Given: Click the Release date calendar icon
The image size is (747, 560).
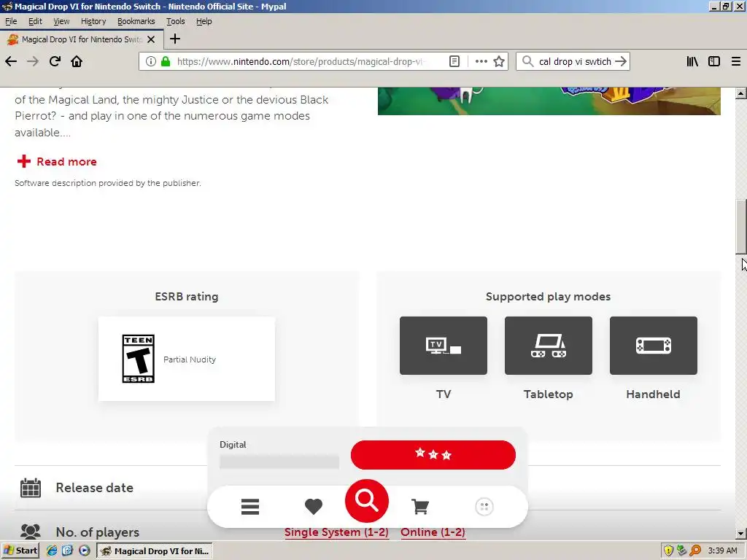Looking at the screenshot, I should [31, 488].
